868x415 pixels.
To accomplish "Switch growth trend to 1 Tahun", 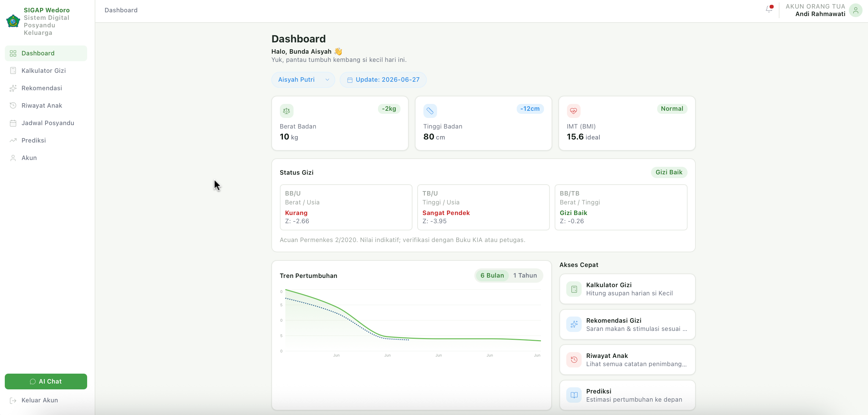I will [525, 276].
